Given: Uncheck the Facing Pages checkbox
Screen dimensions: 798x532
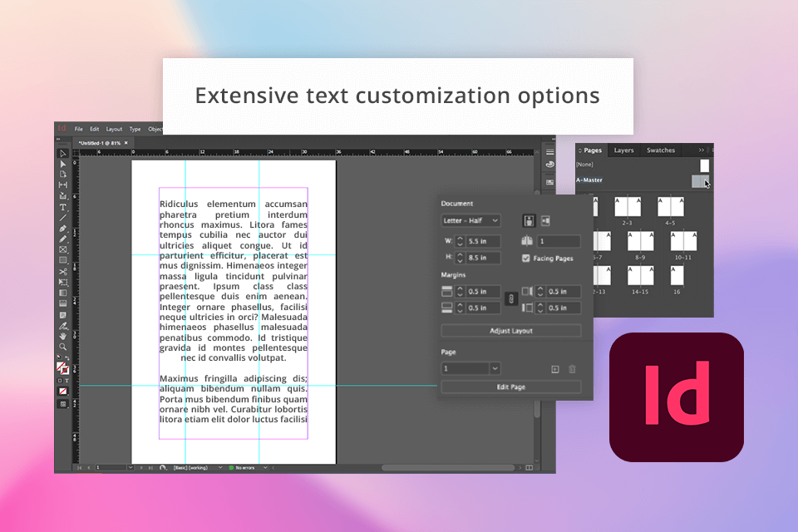Looking at the screenshot, I should [x=525, y=259].
